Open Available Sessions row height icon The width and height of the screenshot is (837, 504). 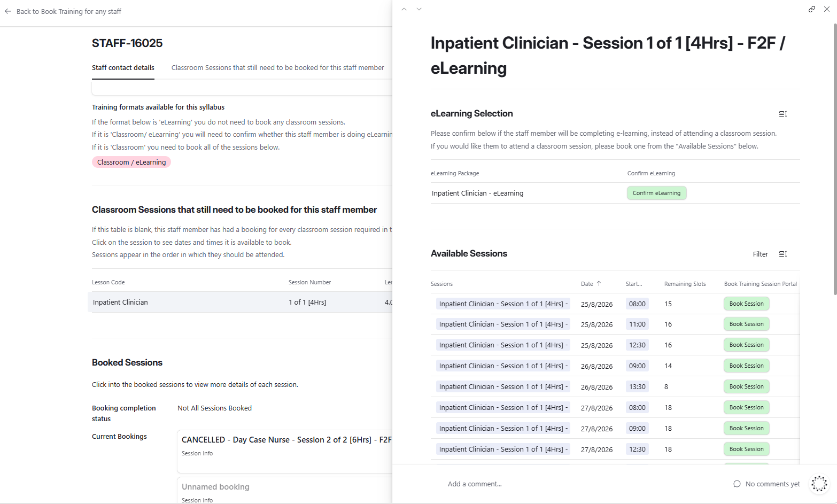(783, 254)
